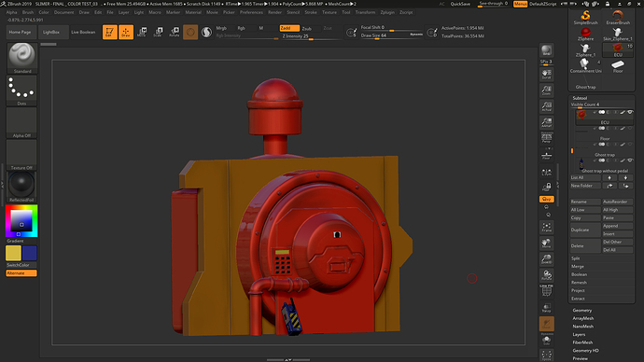Select the EraserBrush tool
Screen dimensions: 644x362
click(618, 17)
